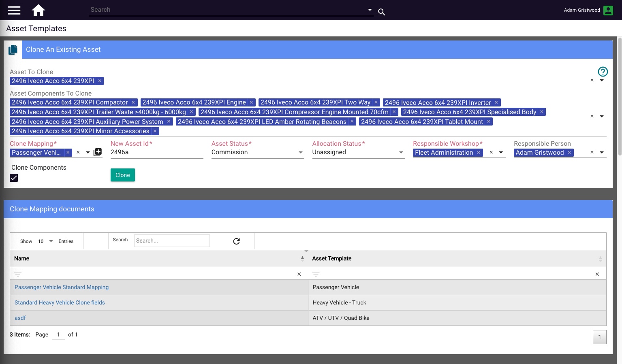Go to the home page icon
622x364 pixels.
click(x=38, y=10)
